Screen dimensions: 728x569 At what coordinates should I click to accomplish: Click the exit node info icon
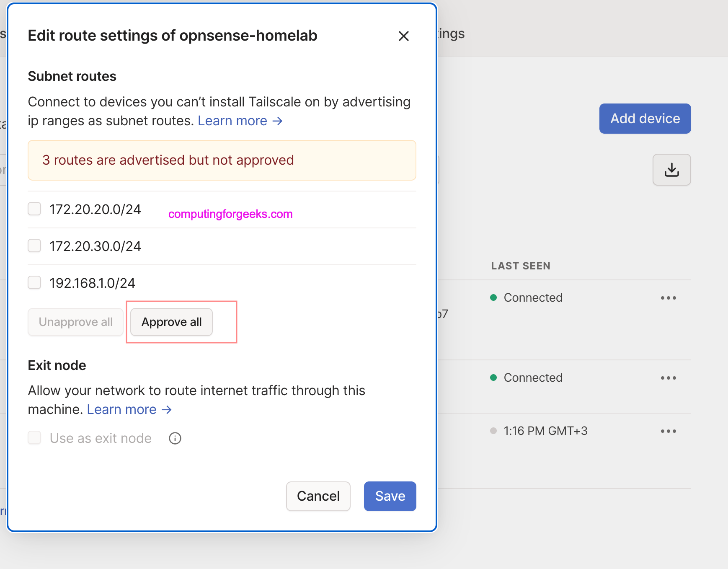(175, 438)
